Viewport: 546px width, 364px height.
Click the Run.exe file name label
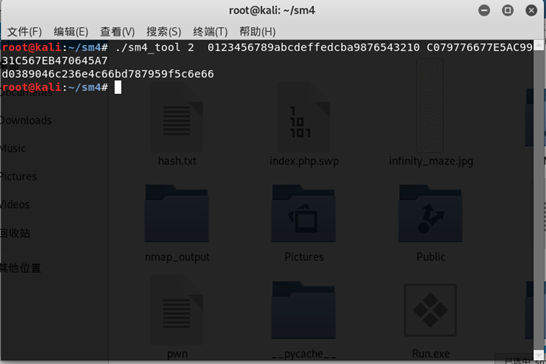[431, 354]
